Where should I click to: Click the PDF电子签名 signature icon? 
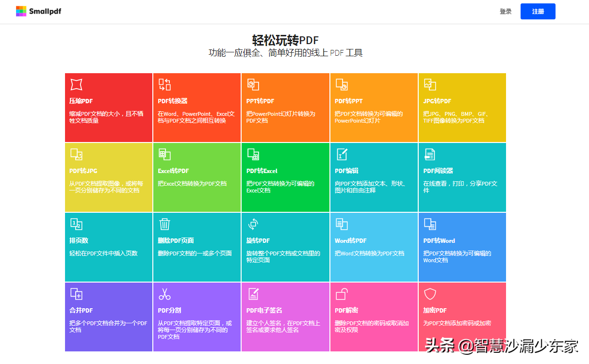click(253, 294)
